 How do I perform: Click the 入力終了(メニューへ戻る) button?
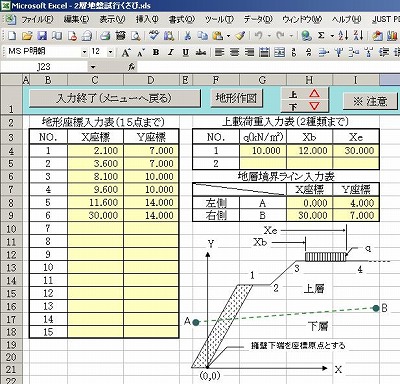point(115,98)
